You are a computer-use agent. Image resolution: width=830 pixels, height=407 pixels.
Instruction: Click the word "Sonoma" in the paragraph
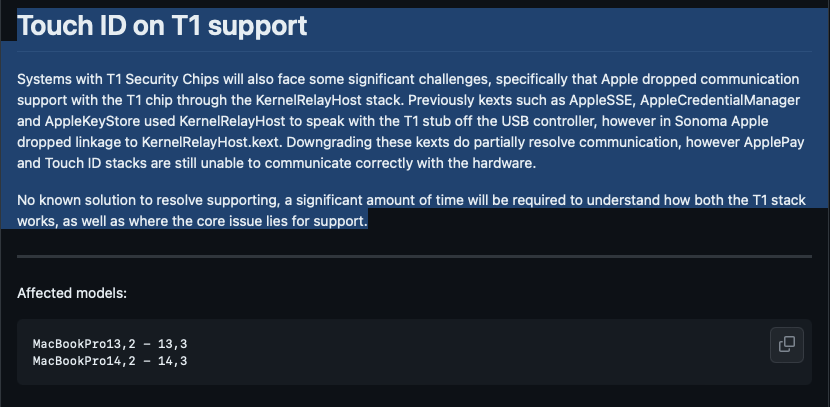[708, 122]
